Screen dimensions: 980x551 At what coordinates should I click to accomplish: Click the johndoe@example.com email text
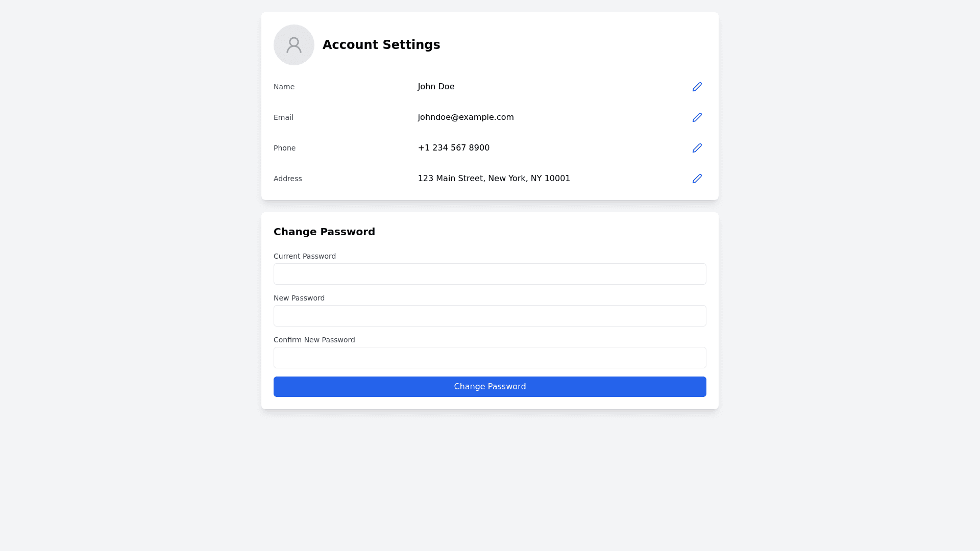point(465,117)
